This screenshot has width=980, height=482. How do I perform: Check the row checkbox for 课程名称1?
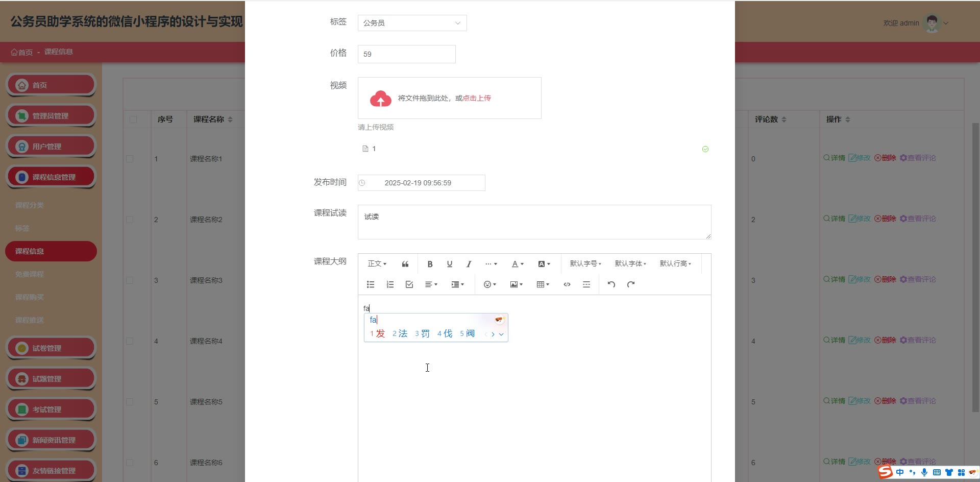[x=130, y=159]
